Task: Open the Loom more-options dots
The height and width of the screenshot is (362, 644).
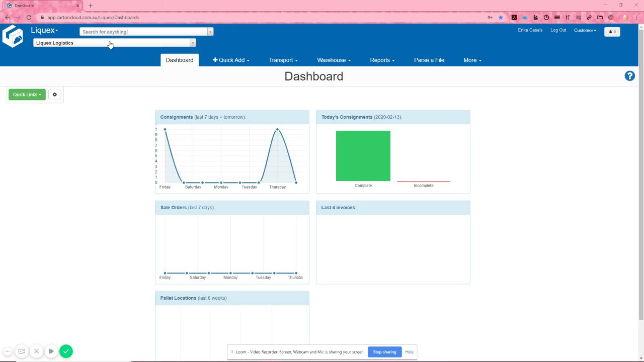Action: (8, 351)
